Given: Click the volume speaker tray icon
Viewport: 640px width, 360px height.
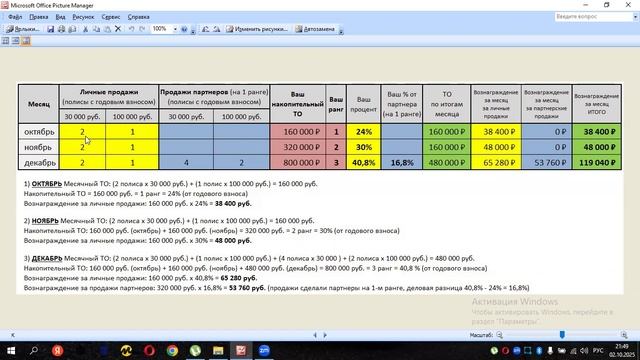Looking at the screenshot, I should tap(584, 351).
